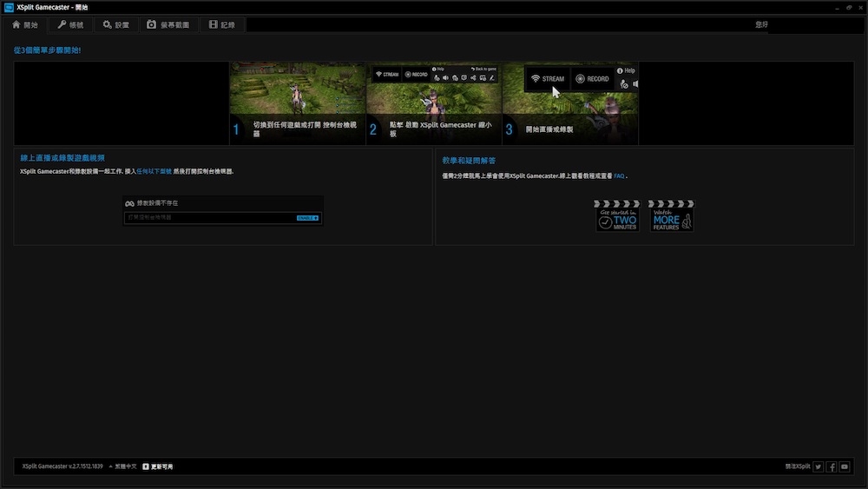
Task: Open the XSplit YouTube channel icon
Action: [x=845, y=466]
